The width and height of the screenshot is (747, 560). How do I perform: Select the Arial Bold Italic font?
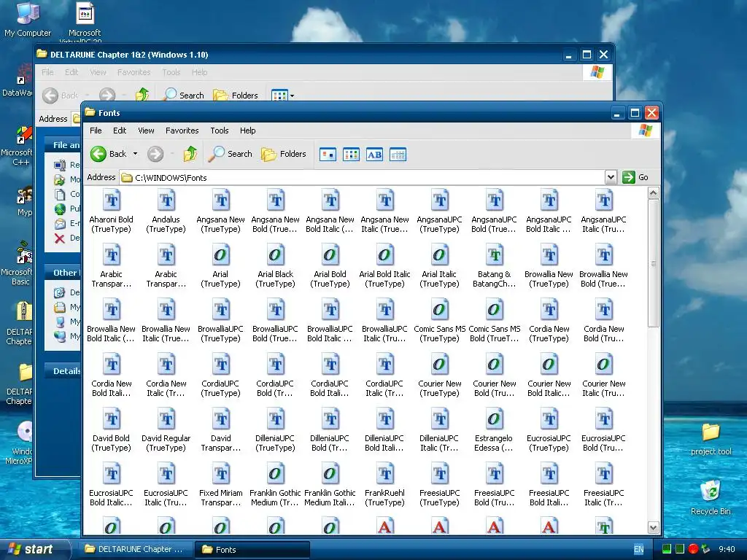point(384,265)
